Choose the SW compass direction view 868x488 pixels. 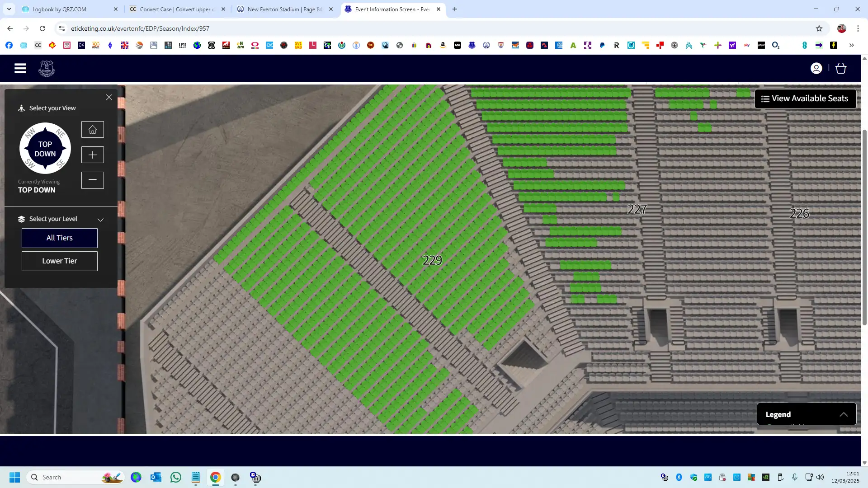point(30,164)
